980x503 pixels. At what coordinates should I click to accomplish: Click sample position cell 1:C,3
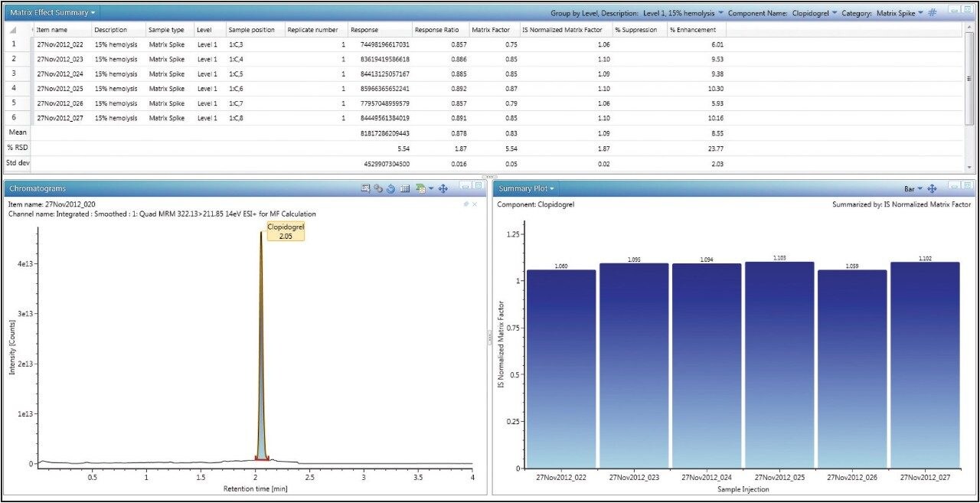[236, 44]
